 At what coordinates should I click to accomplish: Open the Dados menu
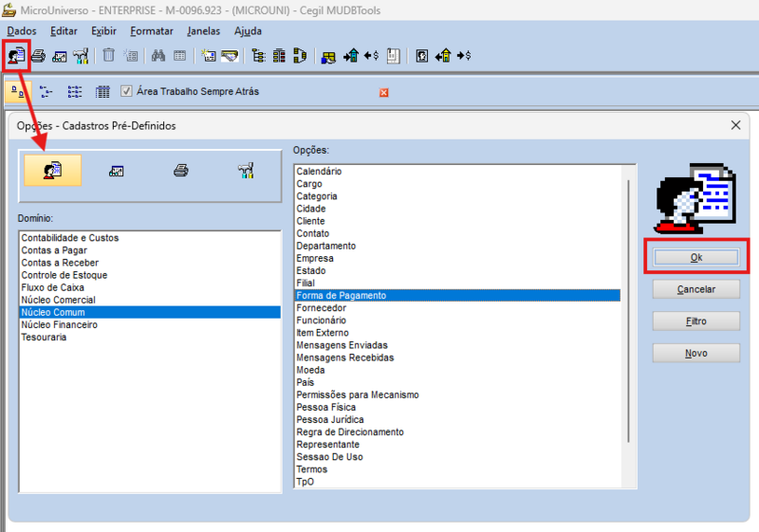tap(22, 31)
